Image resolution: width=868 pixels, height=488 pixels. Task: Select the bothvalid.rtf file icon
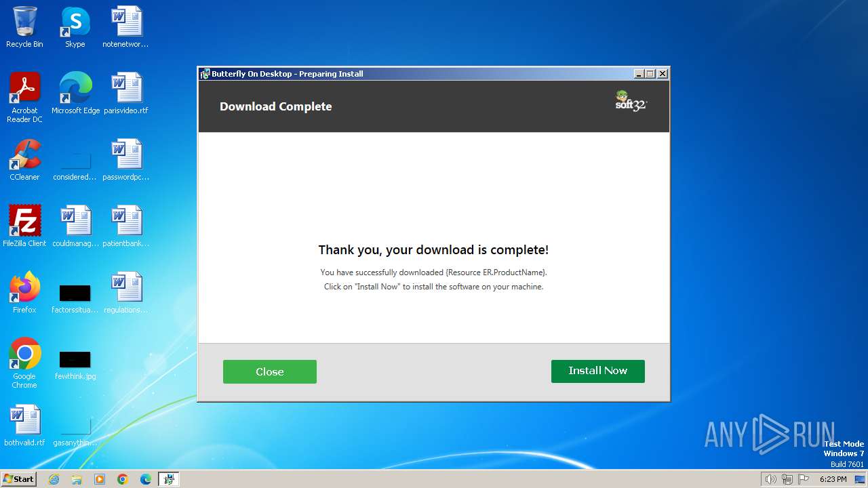(24, 426)
